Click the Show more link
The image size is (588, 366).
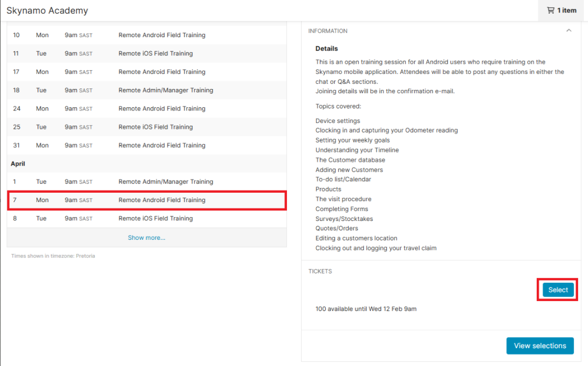[x=147, y=238]
